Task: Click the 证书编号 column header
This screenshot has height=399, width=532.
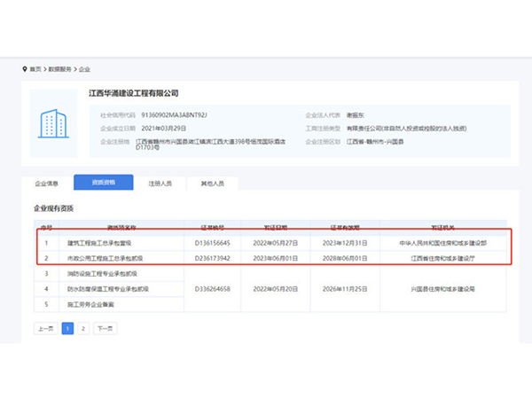Action: coord(213,227)
